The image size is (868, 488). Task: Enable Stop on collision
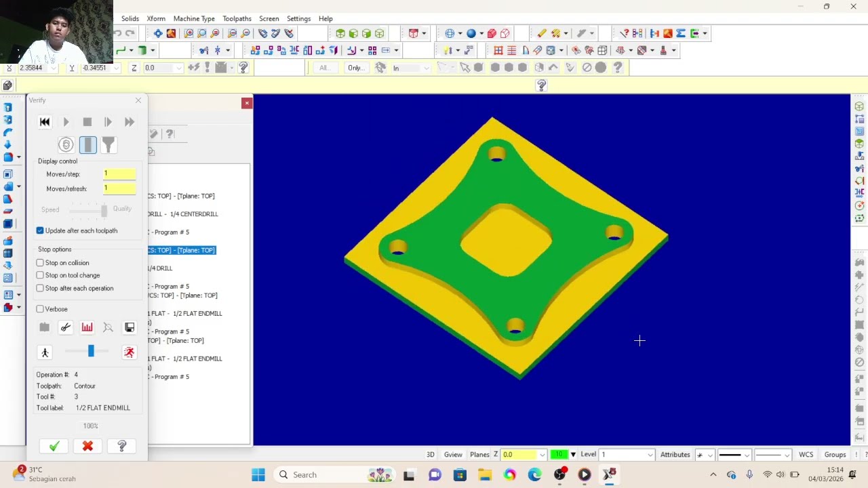pos(40,263)
